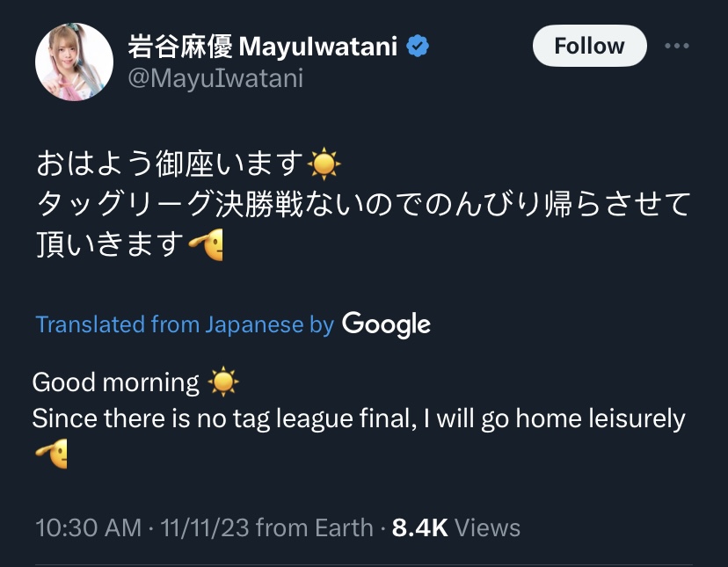The image size is (728, 567).
Task: Click the 10:30 AM timestamp
Action: [x=88, y=527]
